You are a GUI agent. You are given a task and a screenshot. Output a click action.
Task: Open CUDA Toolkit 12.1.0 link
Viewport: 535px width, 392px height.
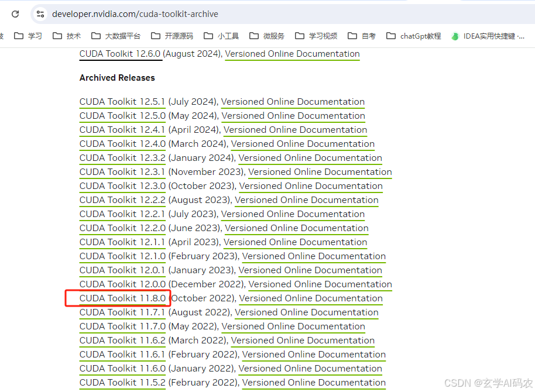[x=122, y=256]
